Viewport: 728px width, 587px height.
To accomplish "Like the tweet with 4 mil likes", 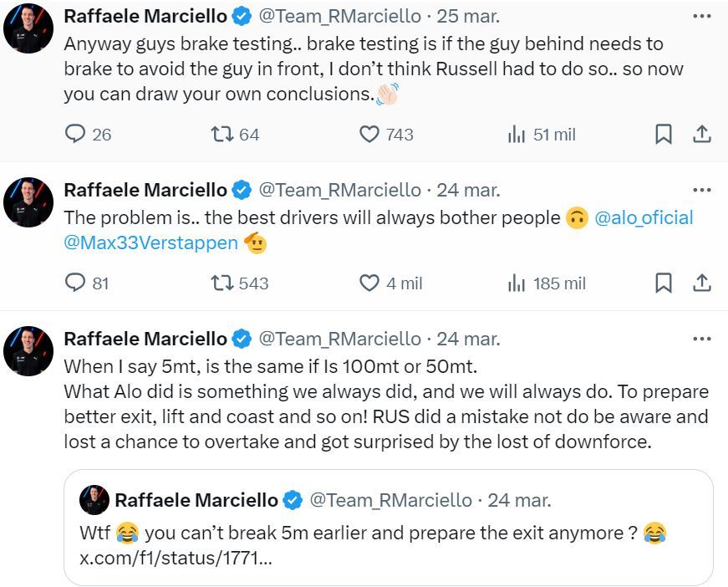I will click(x=369, y=283).
